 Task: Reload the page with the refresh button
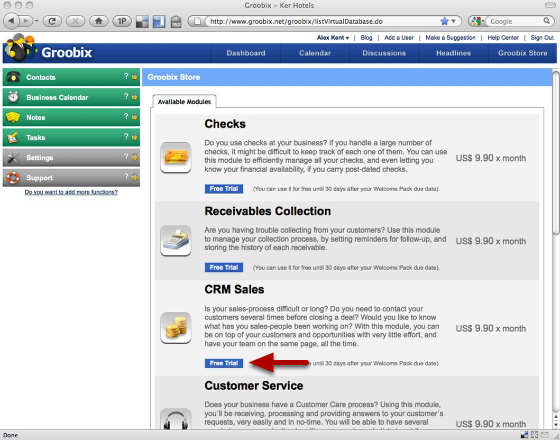pos(52,21)
